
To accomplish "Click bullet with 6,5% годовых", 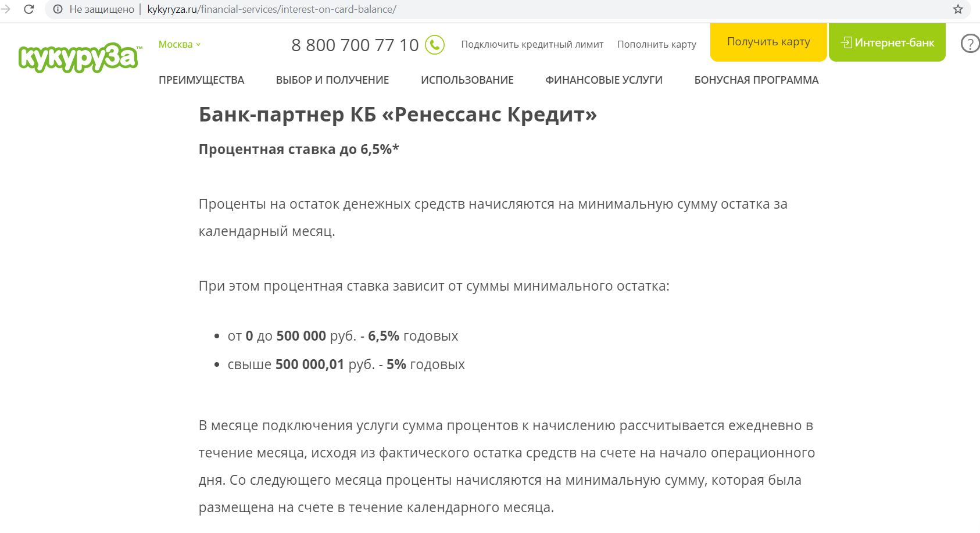I will point(343,336).
